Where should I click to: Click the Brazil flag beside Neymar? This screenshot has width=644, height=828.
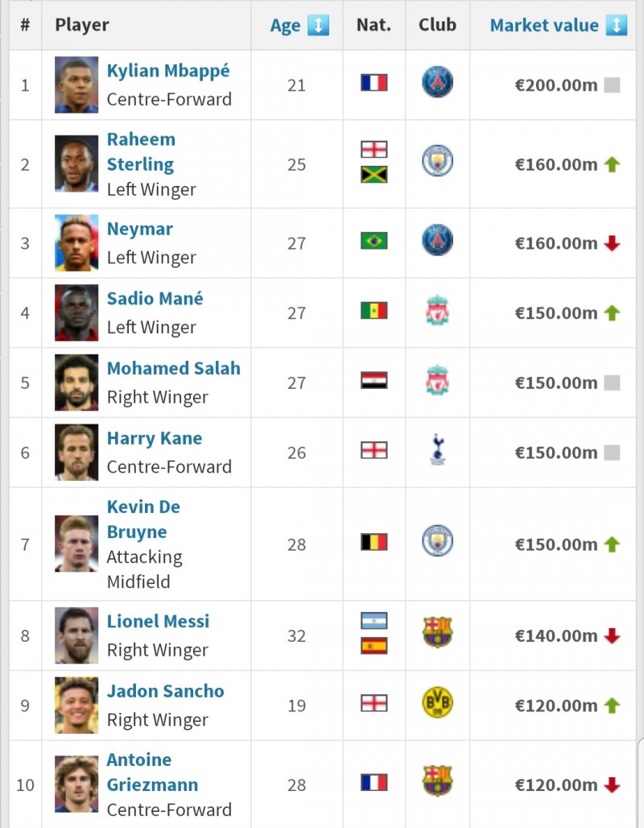(x=374, y=241)
